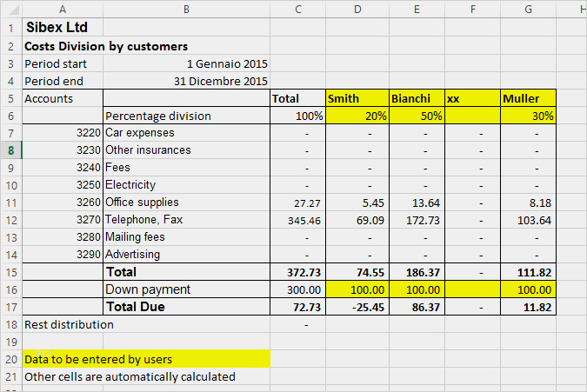The image size is (587, 392).
Task: Click the -25.45 total due cell
Action: click(x=357, y=307)
